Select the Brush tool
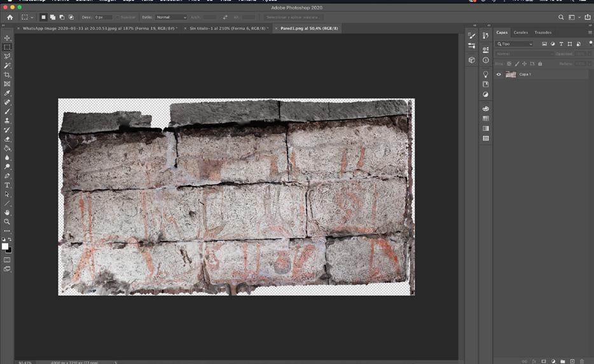The height and width of the screenshot is (364, 594). (7, 112)
